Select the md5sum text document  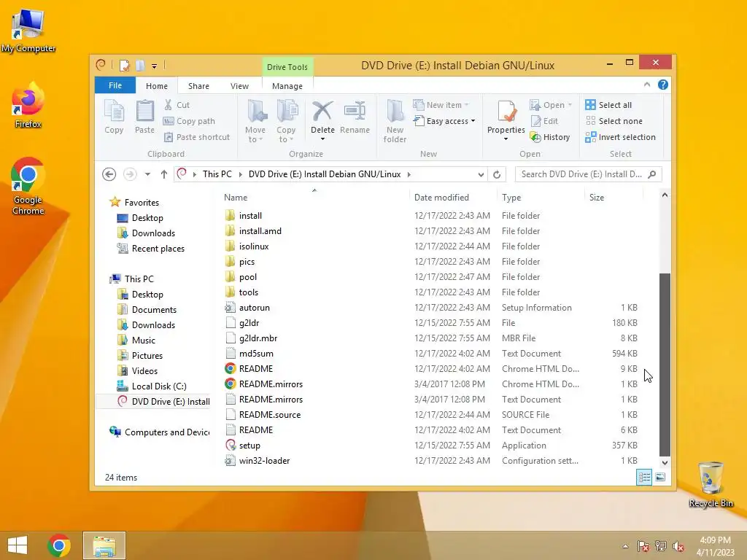click(x=256, y=354)
